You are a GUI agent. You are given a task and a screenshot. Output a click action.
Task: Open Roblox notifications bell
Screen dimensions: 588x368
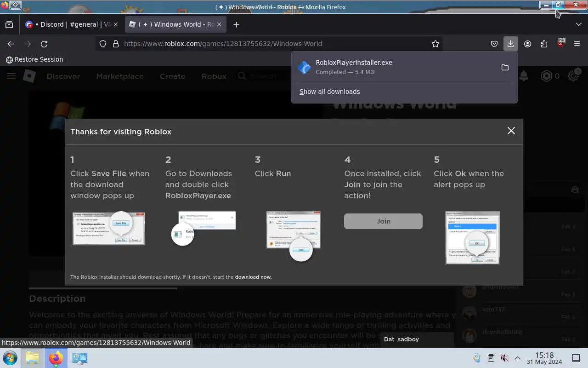tap(523, 76)
